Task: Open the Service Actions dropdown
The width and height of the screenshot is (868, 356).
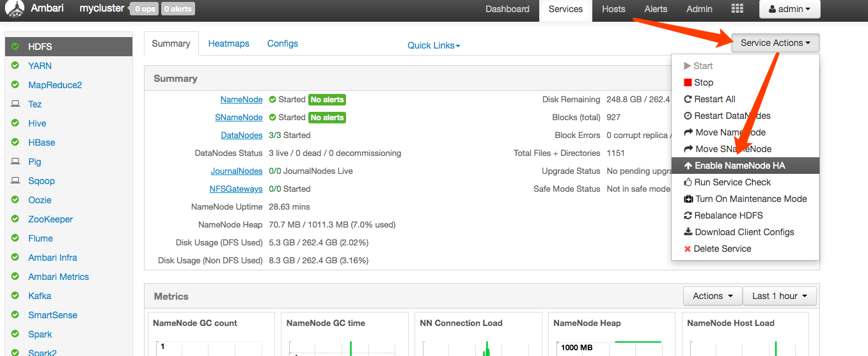Action: tap(775, 43)
